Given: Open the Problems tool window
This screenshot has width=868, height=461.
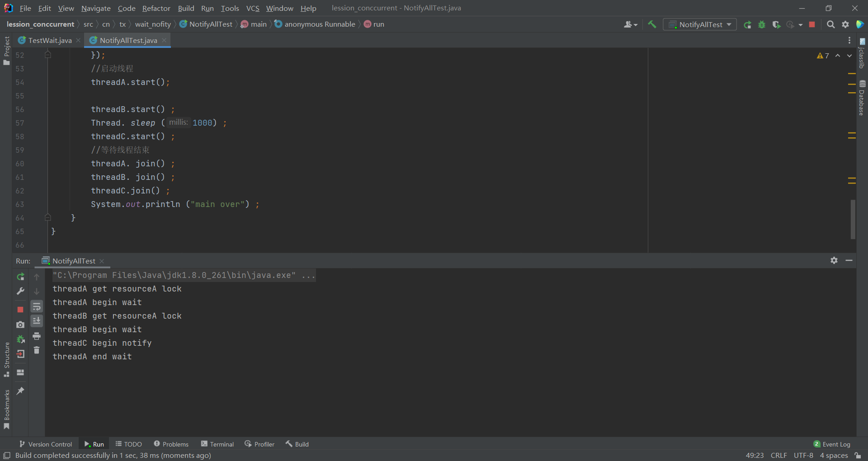Looking at the screenshot, I should (171, 444).
